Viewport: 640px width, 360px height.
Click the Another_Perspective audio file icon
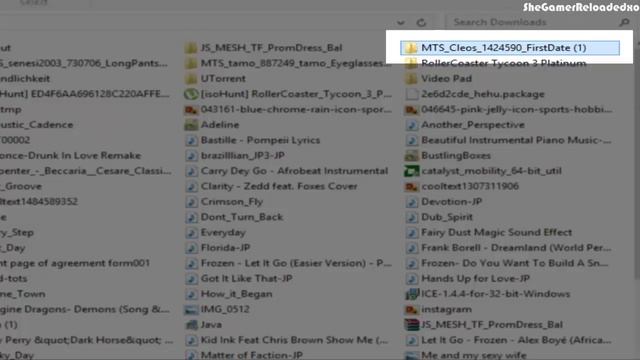(411, 125)
